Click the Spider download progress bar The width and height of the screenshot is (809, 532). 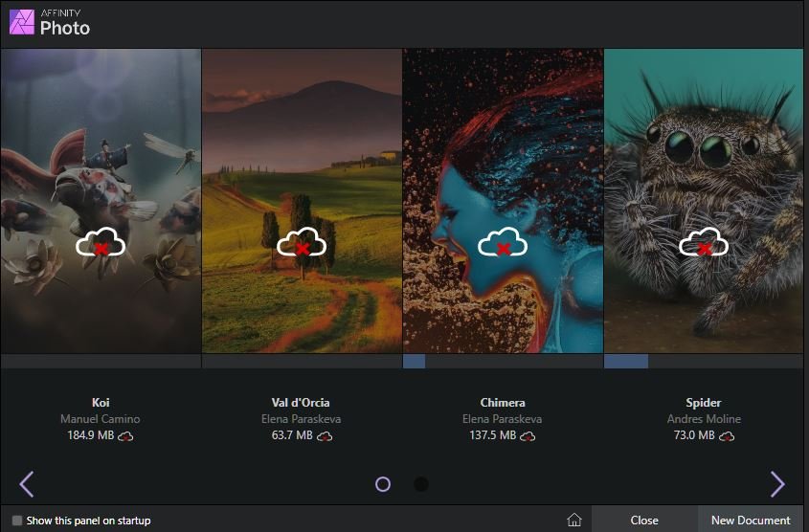point(704,361)
